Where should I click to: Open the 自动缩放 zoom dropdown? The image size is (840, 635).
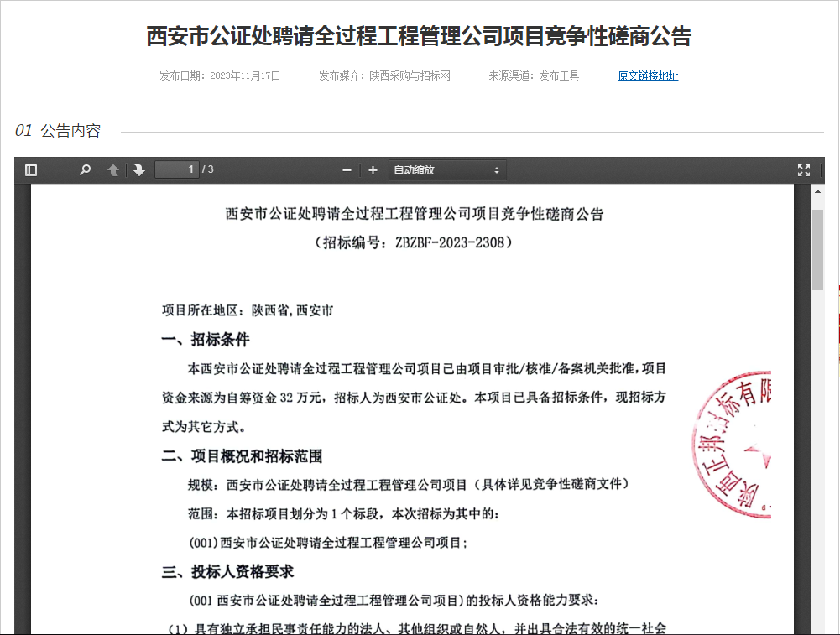(x=446, y=170)
